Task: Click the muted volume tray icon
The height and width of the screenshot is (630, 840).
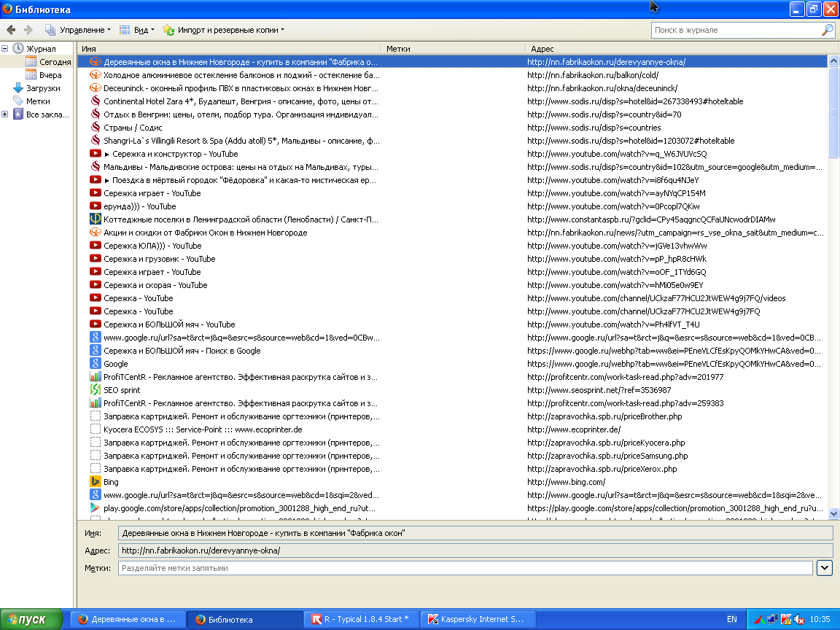Action: (x=798, y=619)
